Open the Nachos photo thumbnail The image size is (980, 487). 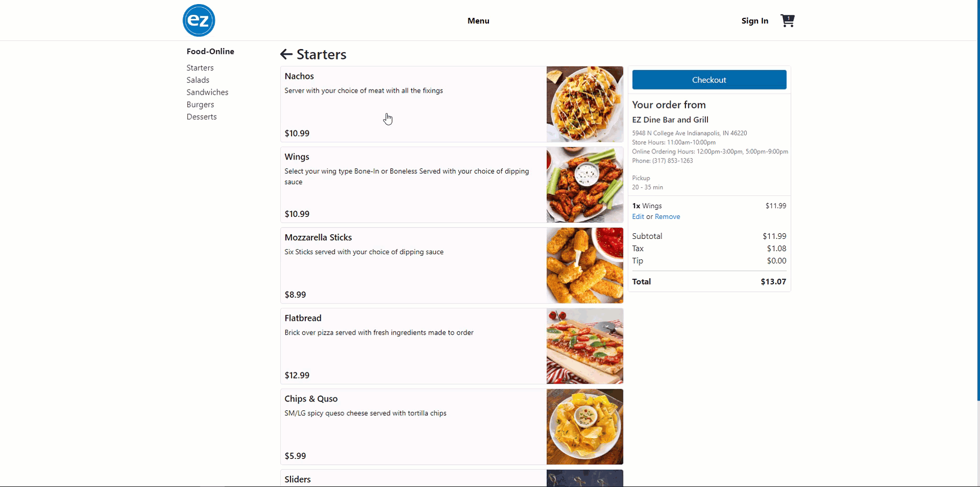[x=585, y=104]
